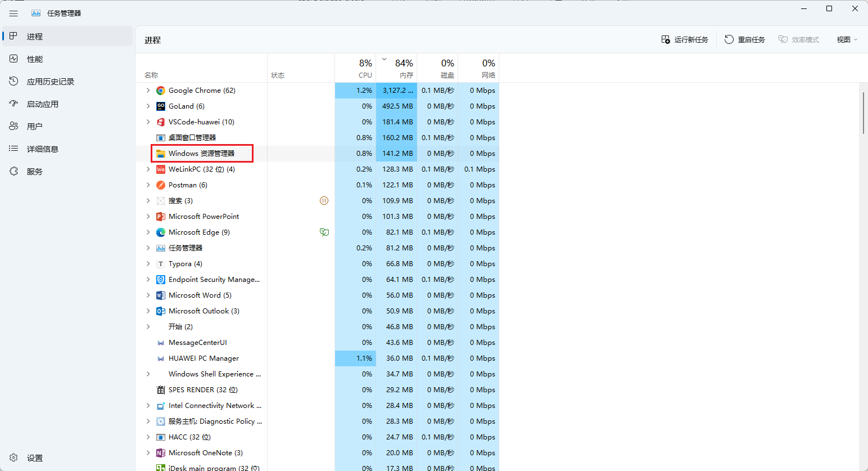Expand the Postman (6) process group
The width and height of the screenshot is (868, 471).
pyautogui.click(x=148, y=185)
